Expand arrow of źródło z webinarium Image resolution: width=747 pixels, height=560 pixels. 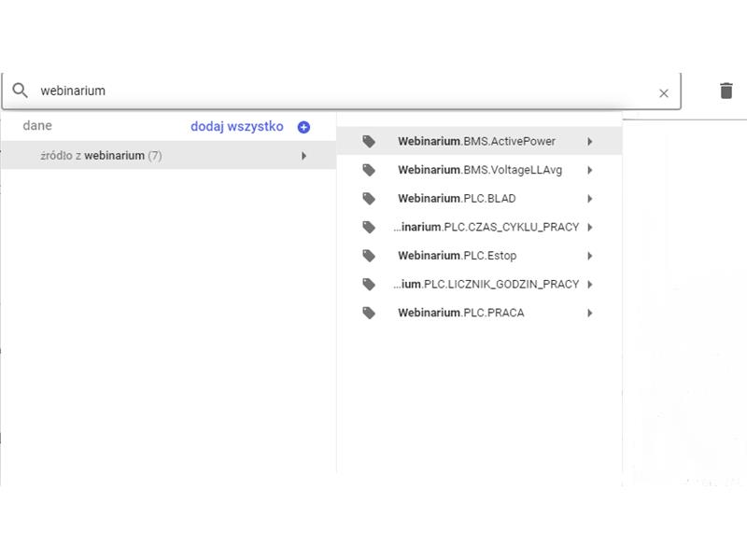(304, 156)
